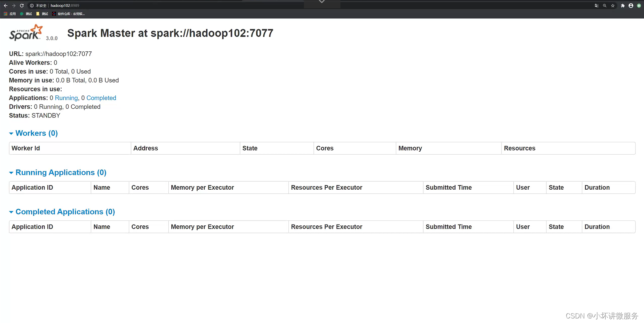Open the translate page icon
Image resolution: width=644 pixels, height=323 pixels.
tap(597, 6)
